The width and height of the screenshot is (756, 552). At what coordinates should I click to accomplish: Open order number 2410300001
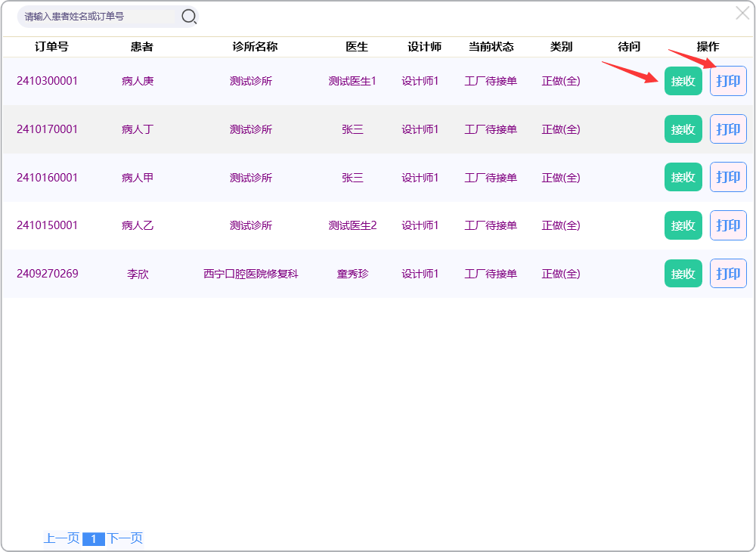[47, 81]
